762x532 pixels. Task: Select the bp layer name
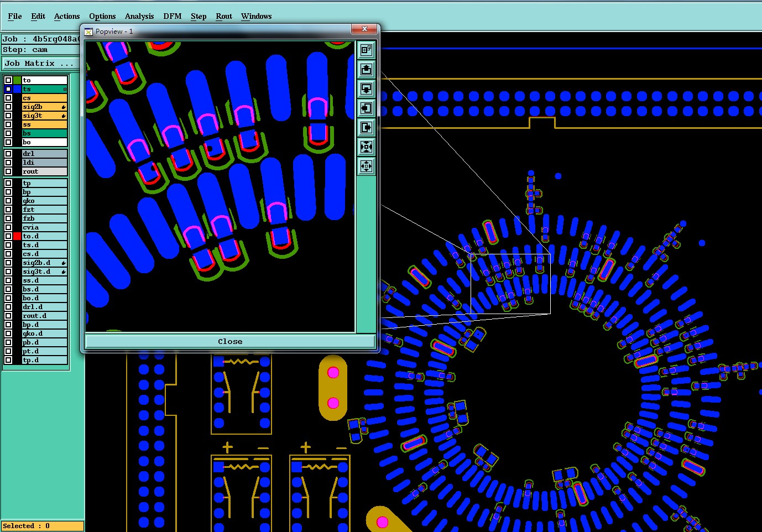point(44,192)
